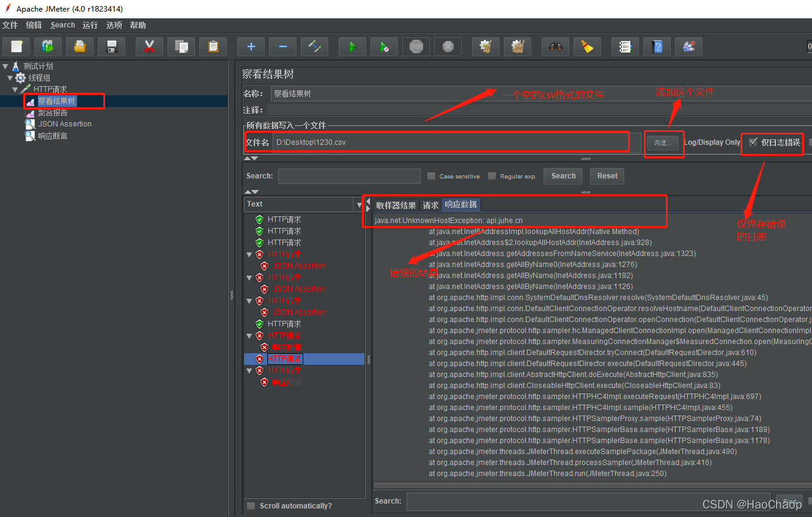
Task: Open the 运行 menu
Action: [90, 25]
